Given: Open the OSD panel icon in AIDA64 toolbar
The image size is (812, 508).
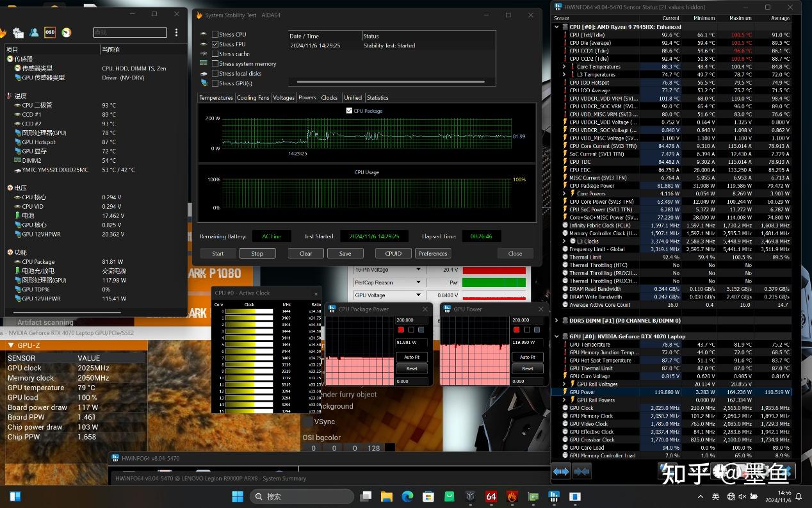Looking at the screenshot, I should pos(50,32).
